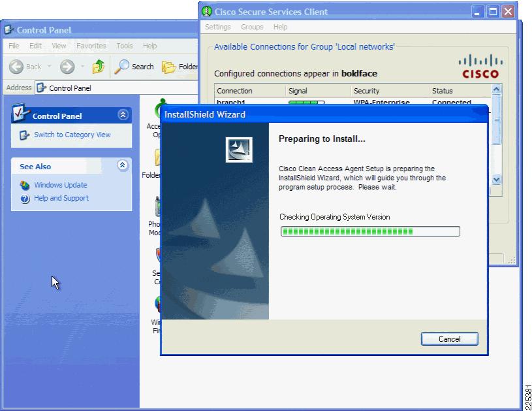This screenshot has height=411, width=532.
Task: Go up one folder level
Action: (x=99, y=67)
